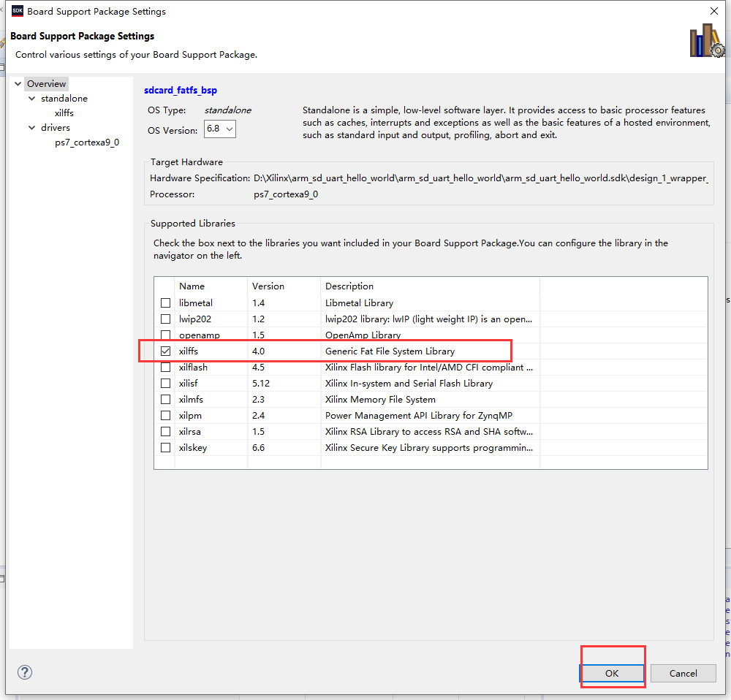Screen dimensions: 731x700
Task: Open the OS Version 6.8 dropdown
Action: click(x=220, y=129)
